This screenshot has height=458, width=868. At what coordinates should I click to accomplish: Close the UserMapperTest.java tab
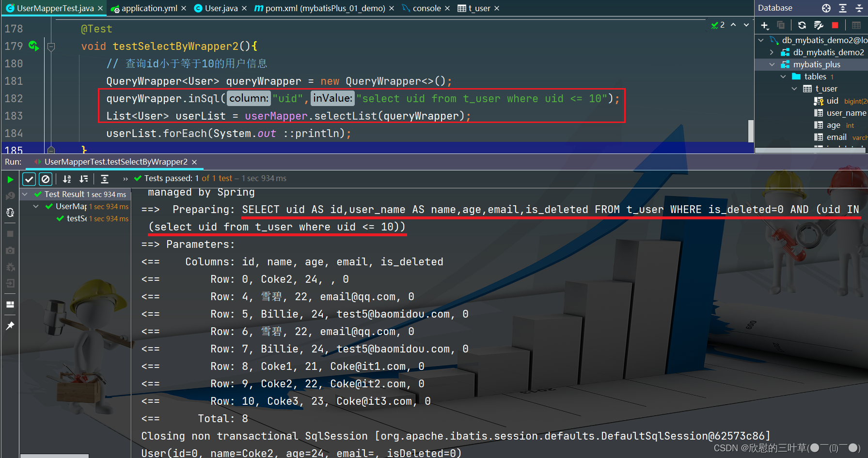point(100,8)
